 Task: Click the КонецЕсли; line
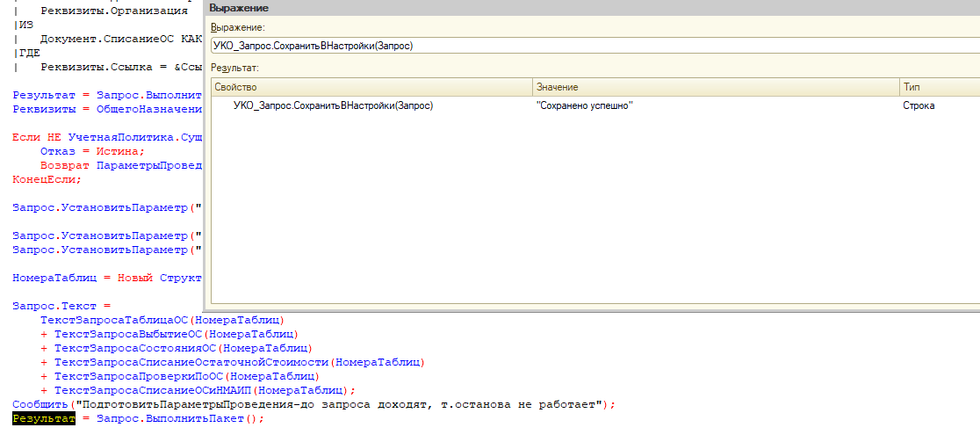(47, 179)
